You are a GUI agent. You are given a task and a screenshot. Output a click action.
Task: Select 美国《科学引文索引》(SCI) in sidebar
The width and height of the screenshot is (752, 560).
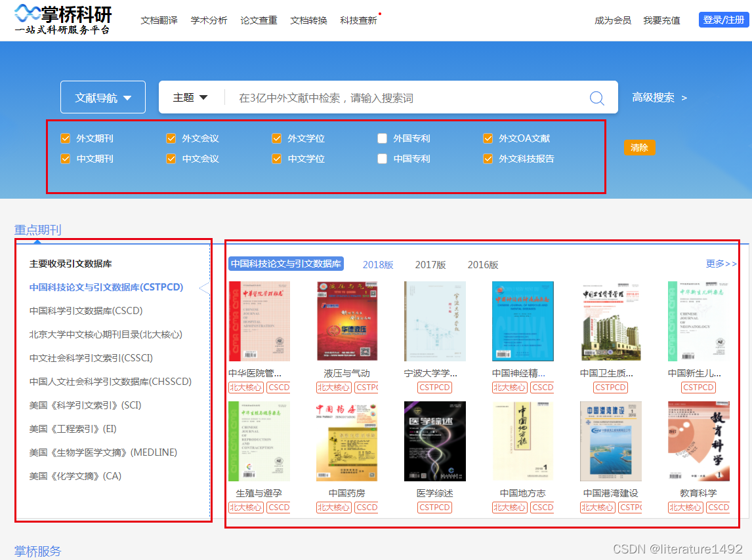[85, 405]
